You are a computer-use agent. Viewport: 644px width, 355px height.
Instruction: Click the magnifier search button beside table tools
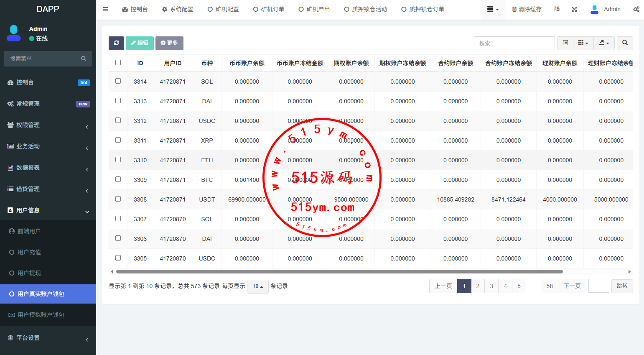[x=625, y=43]
